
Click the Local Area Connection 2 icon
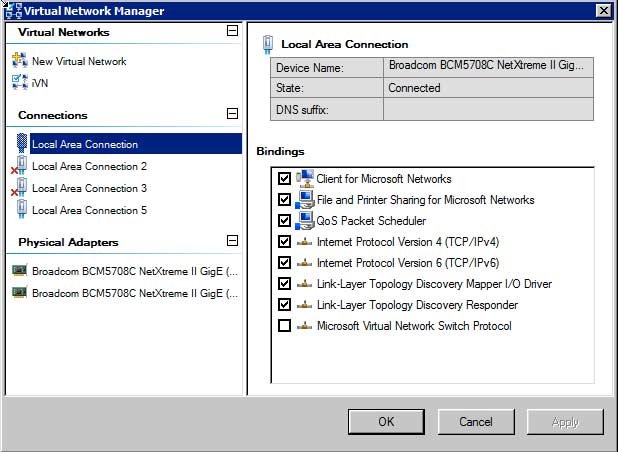click(19, 165)
